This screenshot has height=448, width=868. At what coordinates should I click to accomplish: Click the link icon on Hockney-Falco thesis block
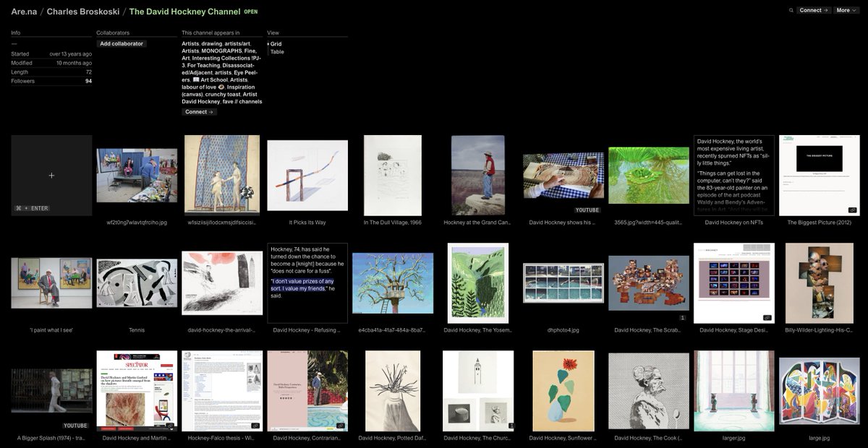[255, 426]
